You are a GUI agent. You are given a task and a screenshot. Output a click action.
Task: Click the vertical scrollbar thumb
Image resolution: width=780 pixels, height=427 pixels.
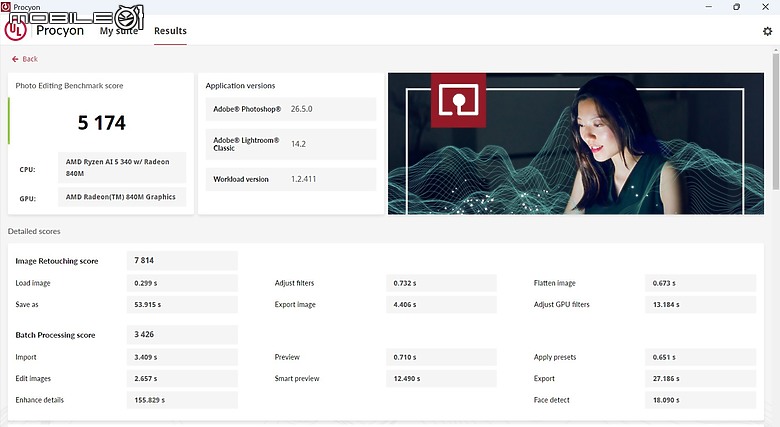tap(776, 119)
